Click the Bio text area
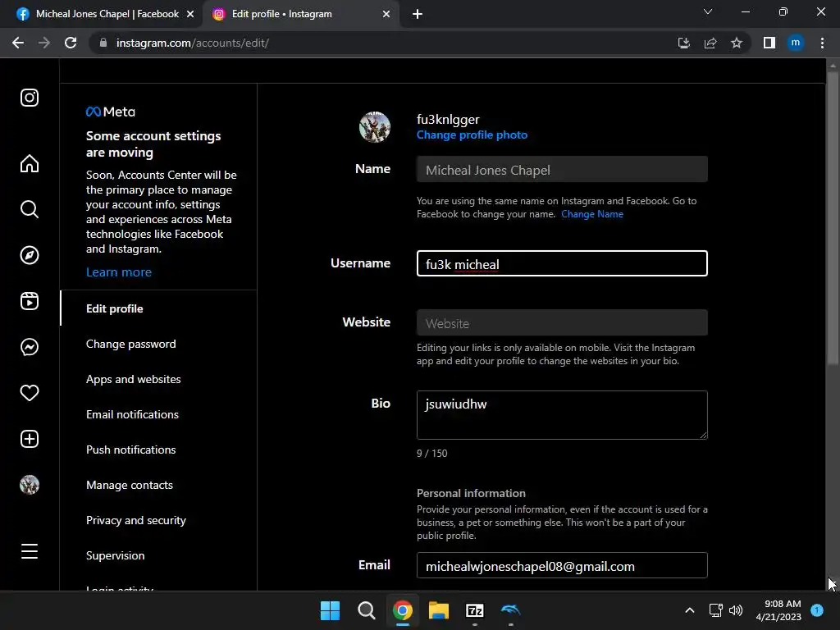This screenshot has height=630, width=840. pyautogui.click(x=562, y=415)
